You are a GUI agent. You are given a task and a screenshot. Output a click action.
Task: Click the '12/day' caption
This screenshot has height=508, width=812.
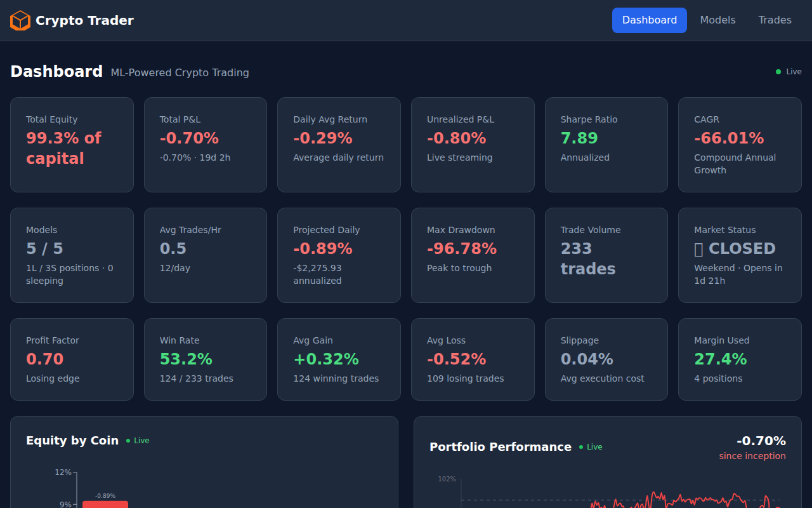(175, 268)
